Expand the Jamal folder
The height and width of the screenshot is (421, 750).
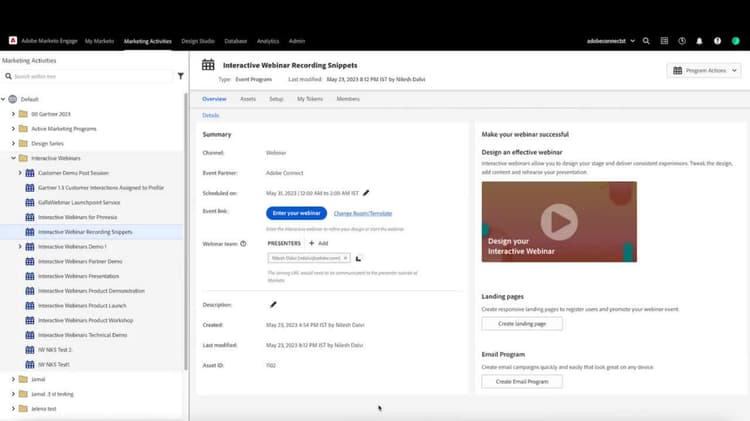pos(13,379)
